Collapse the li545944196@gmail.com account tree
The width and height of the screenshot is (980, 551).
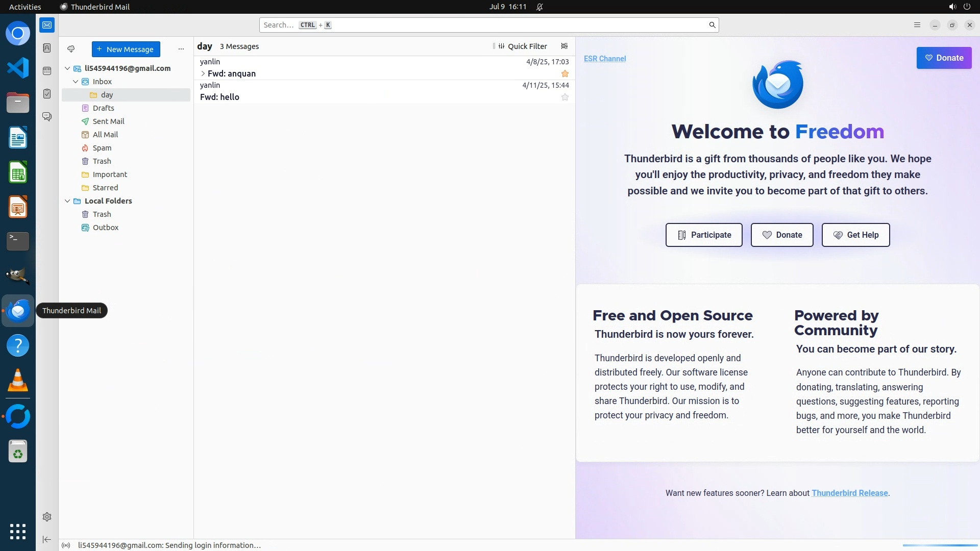pyautogui.click(x=67, y=68)
